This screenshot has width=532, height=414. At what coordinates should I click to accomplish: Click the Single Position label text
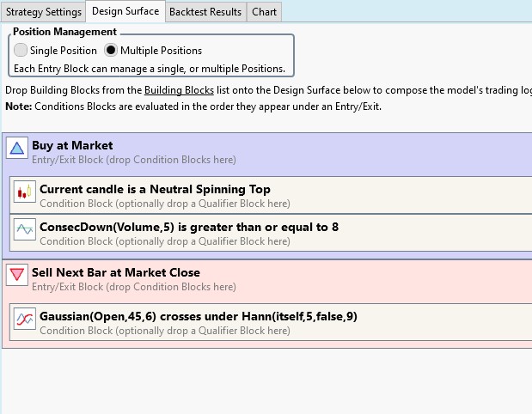(x=62, y=51)
